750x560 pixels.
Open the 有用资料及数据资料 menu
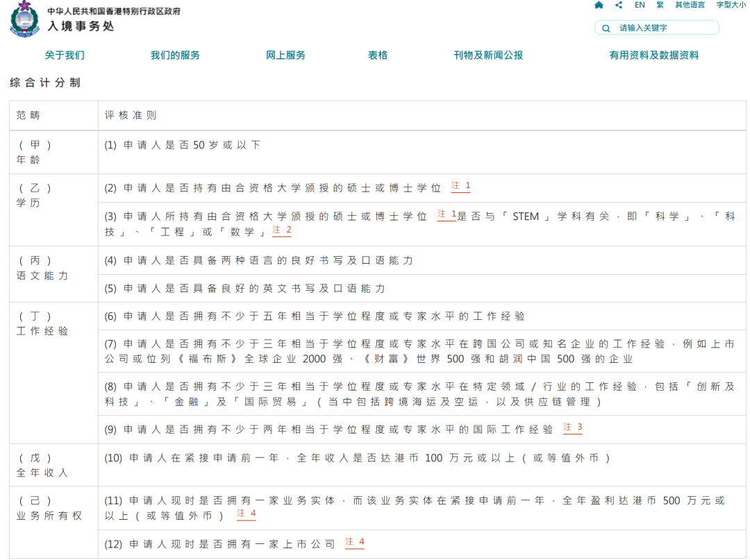click(653, 56)
